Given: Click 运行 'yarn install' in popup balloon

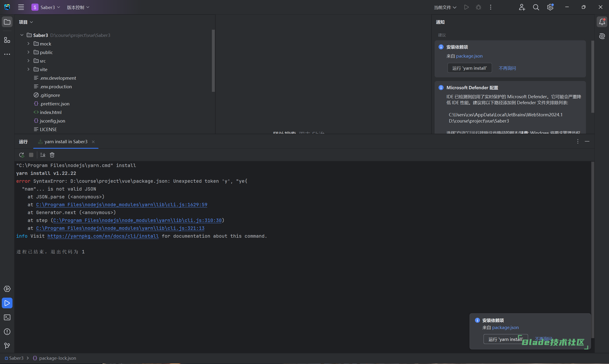Looking at the screenshot, I should pos(505,339).
